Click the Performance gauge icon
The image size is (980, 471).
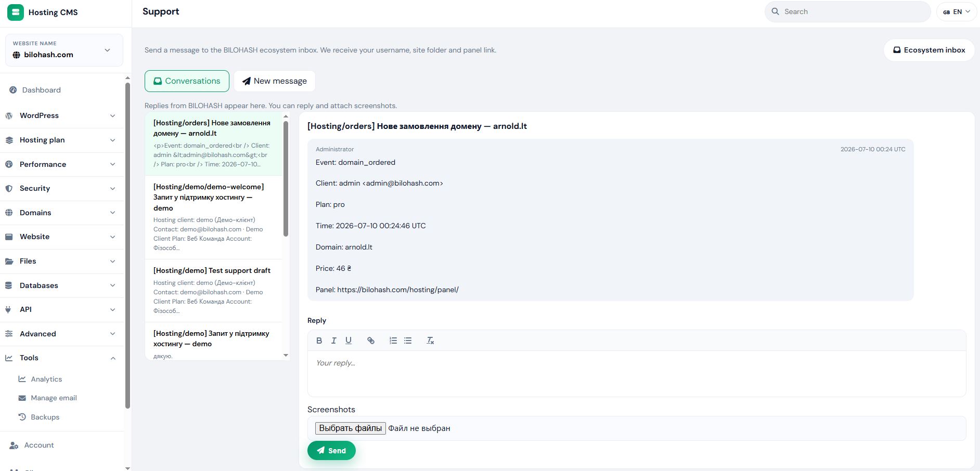[9, 164]
